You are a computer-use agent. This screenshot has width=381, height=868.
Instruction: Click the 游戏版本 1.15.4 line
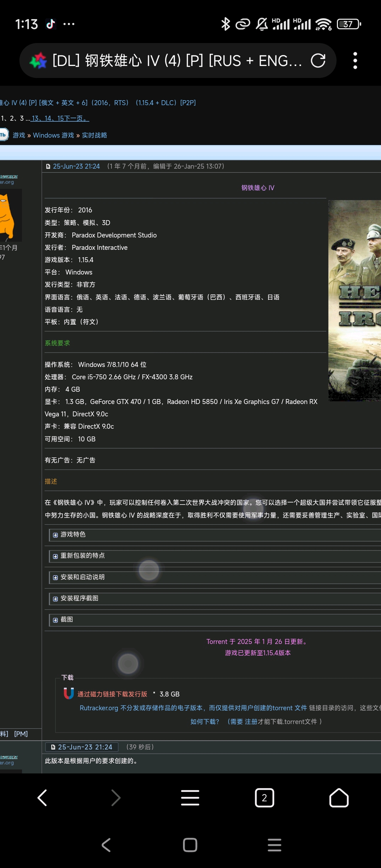(69, 260)
